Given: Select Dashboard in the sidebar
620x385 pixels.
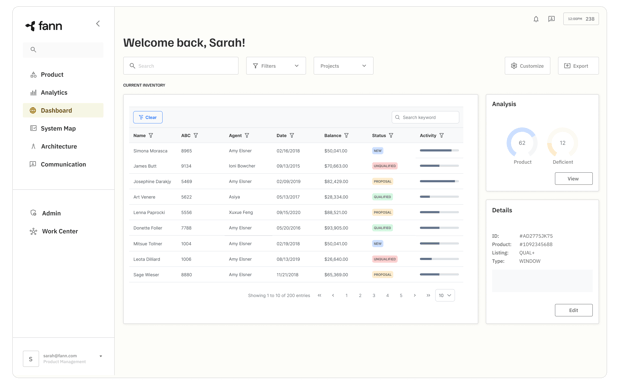Looking at the screenshot, I should pyautogui.click(x=63, y=110).
